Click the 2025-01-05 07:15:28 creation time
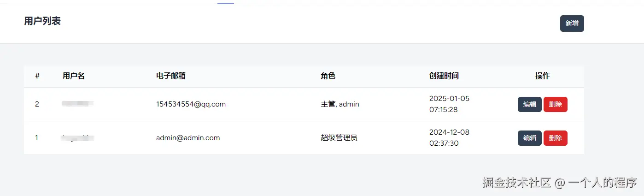Viewport: 644px width, 196px height. [449, 104]
